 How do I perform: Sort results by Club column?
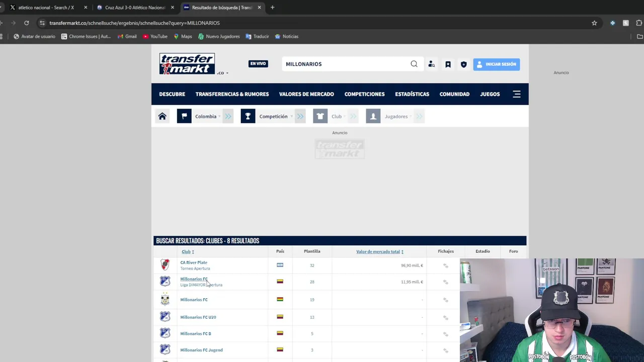188,251
